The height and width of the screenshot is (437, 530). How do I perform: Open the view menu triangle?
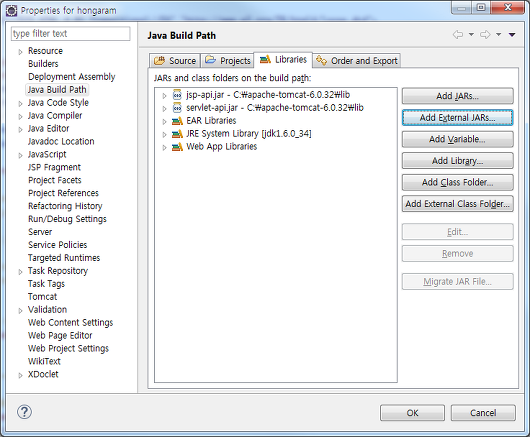[512, 34]
